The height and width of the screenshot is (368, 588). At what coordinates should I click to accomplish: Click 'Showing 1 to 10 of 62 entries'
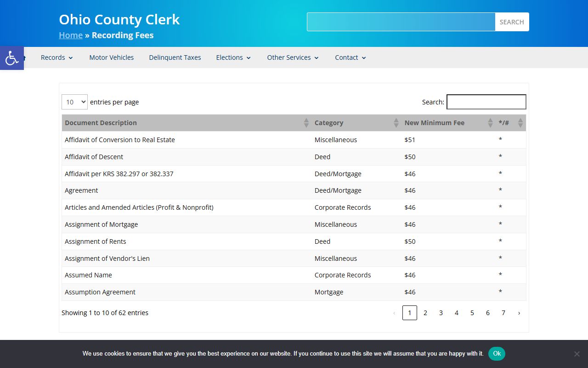tap(105, 313)
